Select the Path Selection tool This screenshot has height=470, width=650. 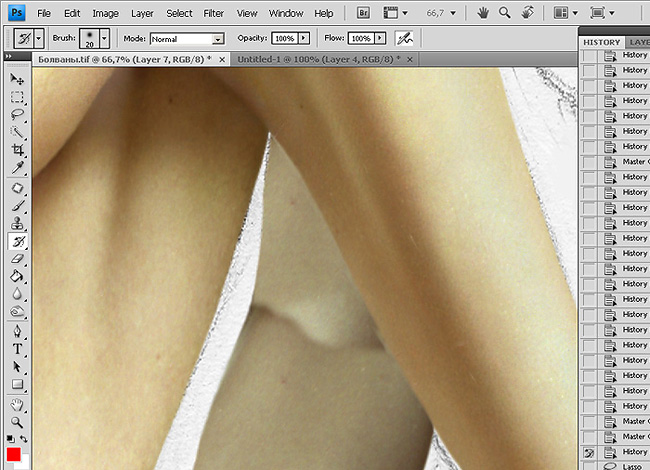point(17,367)
